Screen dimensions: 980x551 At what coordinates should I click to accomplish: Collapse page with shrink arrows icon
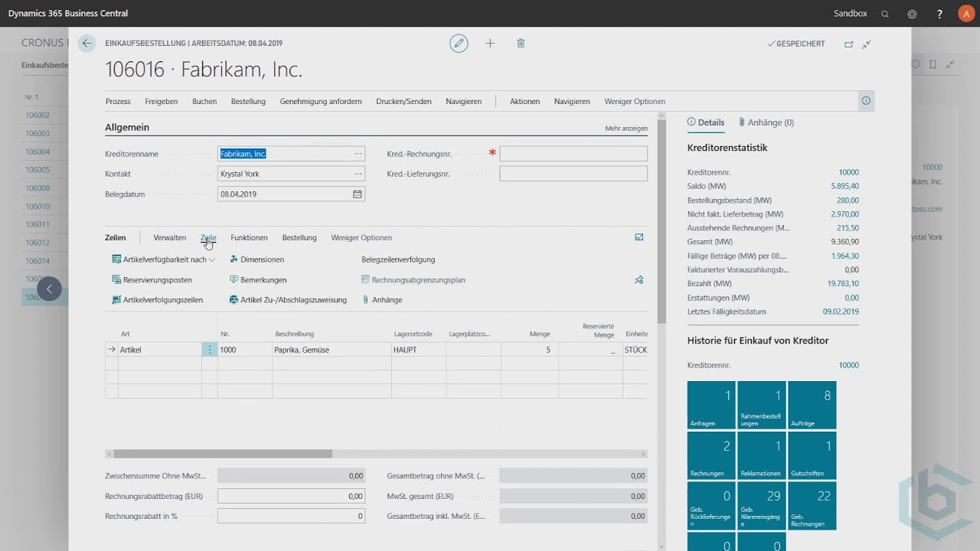coord(867,44)
